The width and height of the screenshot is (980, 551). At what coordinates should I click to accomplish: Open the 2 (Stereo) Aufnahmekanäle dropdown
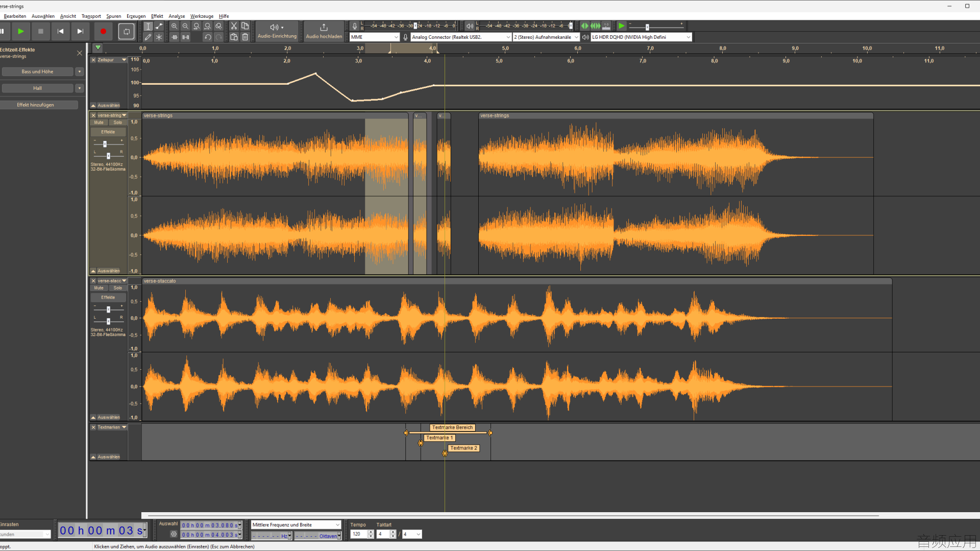[x=546, y=37]
